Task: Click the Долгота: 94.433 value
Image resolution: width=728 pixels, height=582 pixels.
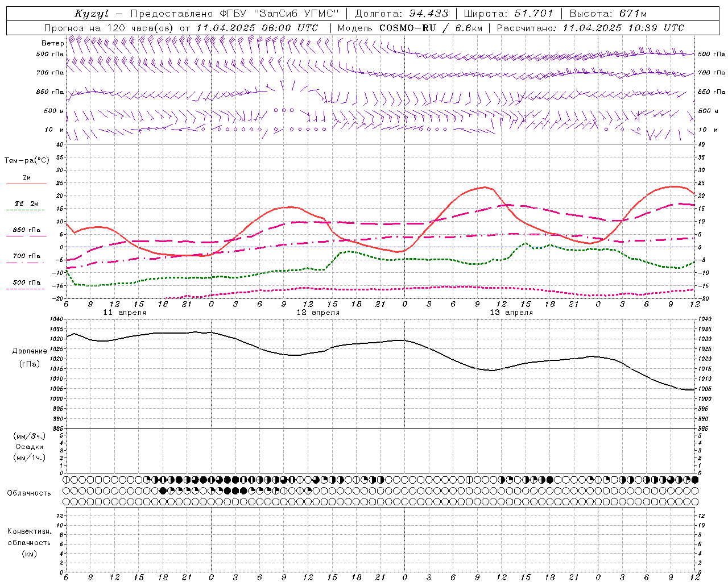Action: coord(402,14)
